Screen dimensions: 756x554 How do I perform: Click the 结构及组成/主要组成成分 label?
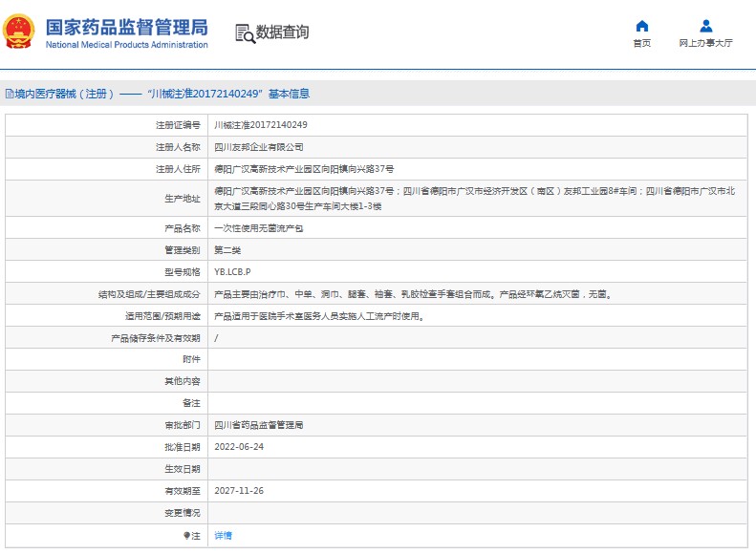tap(149, 294)
